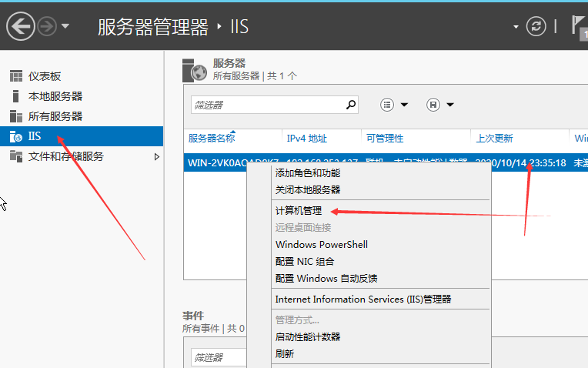Click the 本地服务器 server icon
The image size is (588, 368).
(x=15, y=96)
